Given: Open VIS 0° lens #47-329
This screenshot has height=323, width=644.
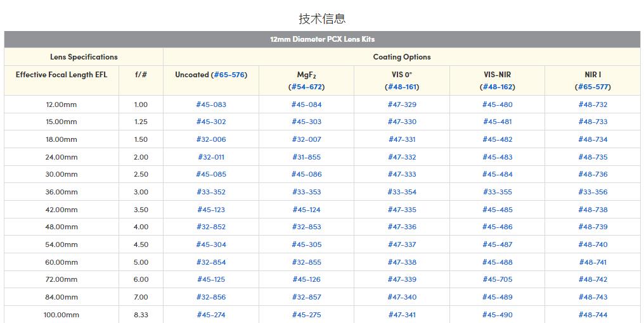Looking at the screenshot, I should [x=402, y=104].
